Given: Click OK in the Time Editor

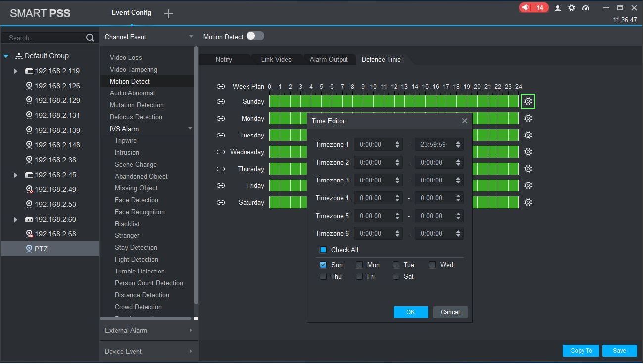Looking at the screenshot, I should [x=410, y=312].
